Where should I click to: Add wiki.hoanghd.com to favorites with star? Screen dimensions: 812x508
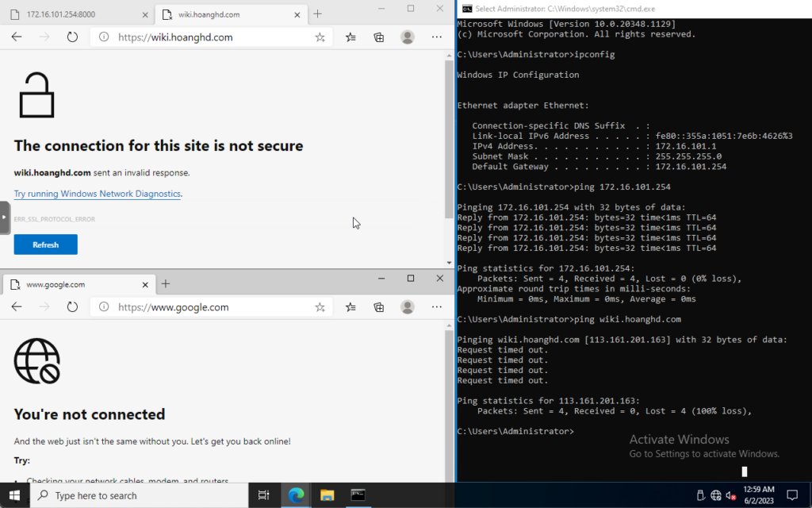click(x=320, y=37)
